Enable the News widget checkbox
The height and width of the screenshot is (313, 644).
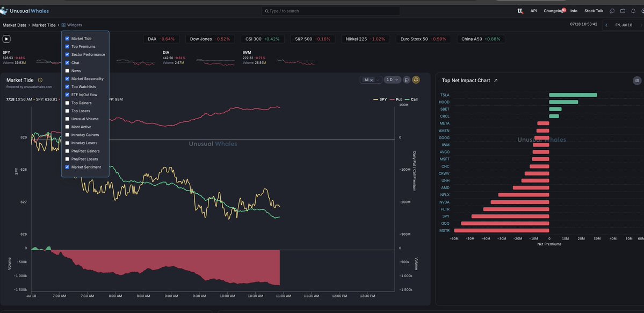click(x=67, y=71)
